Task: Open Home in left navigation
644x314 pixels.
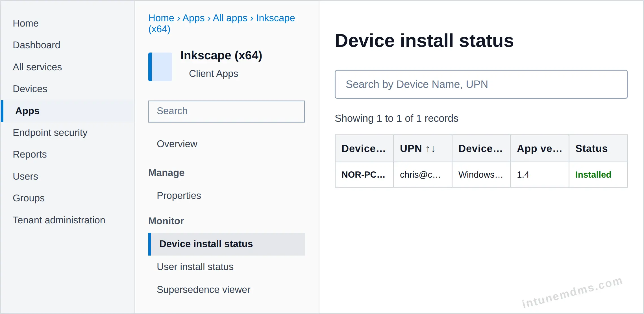Action: click(26, 23)
